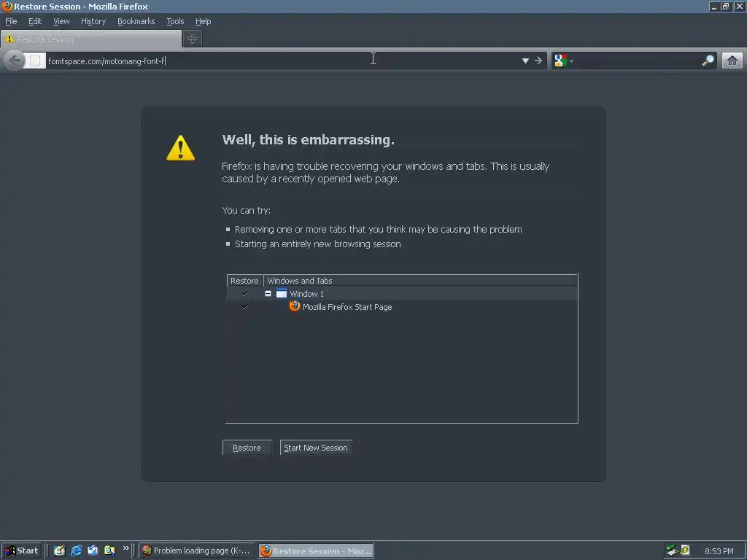747x560 pixels.
Task: Switch to Restore Session taskbar button
Action: (317, 551)
